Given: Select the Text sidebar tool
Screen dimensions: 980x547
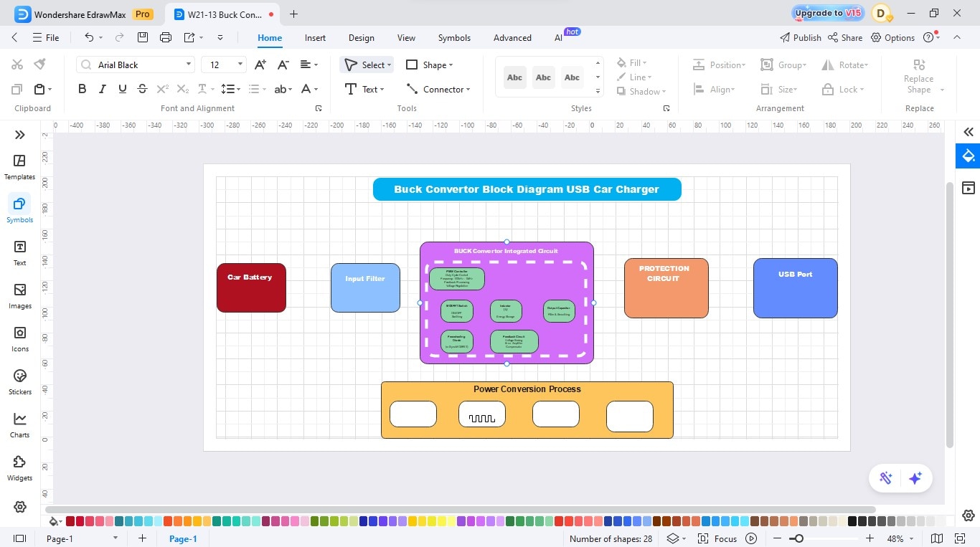Looking at the screenshot, I should 19,253.
